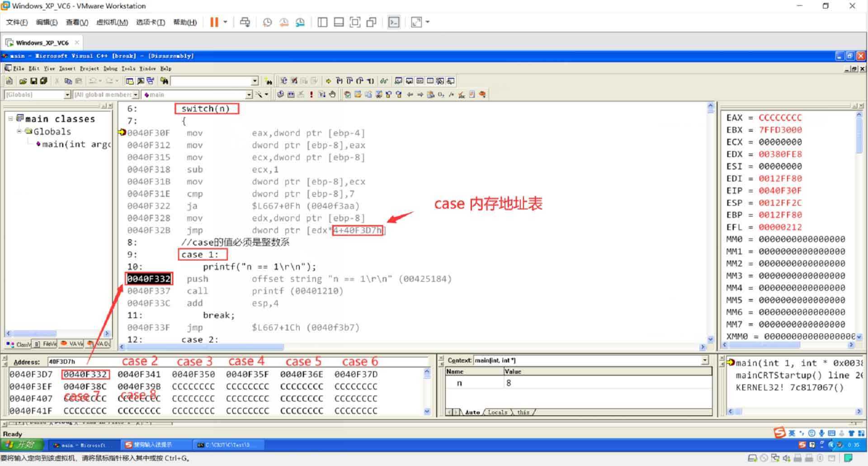Click the breakpoint hand icon
868x466 pixels.
click(332, 95)
